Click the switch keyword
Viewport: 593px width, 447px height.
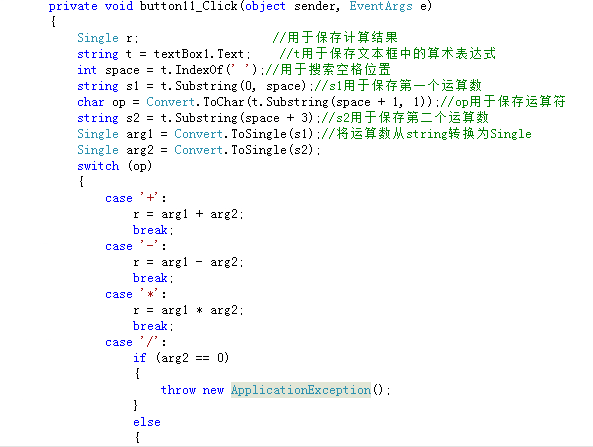click(98, 166)
